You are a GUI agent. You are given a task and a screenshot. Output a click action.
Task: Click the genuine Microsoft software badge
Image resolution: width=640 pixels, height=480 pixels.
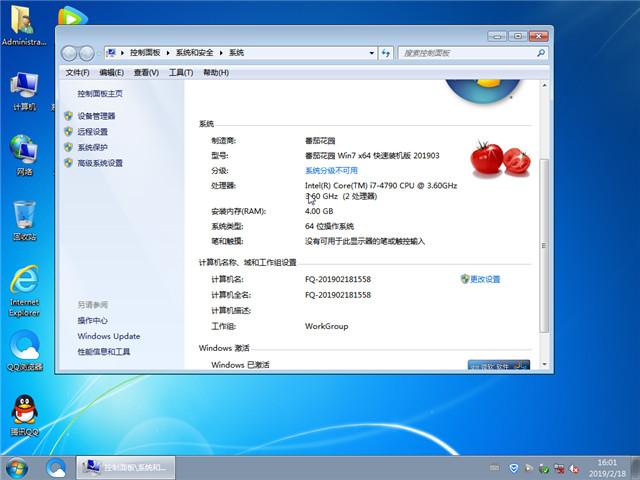499,365
